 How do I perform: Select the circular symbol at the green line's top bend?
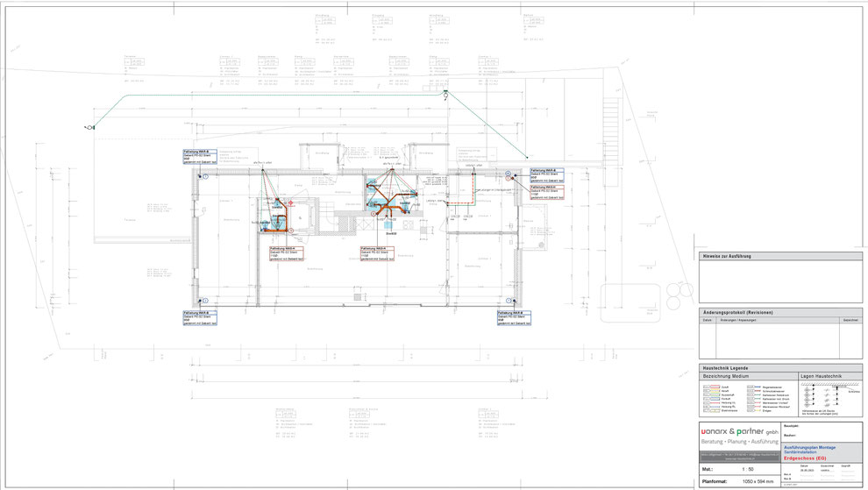(445, 96)
